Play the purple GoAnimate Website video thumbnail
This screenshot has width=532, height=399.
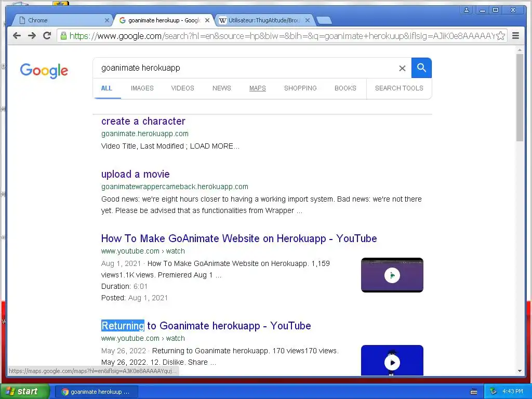coord(392,275)
